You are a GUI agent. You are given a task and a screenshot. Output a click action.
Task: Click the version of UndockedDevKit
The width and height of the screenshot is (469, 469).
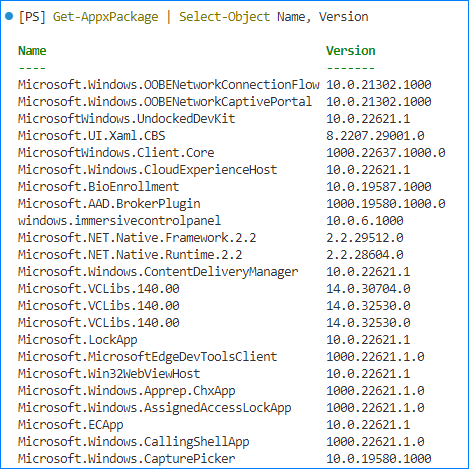(x=368, y=119)
